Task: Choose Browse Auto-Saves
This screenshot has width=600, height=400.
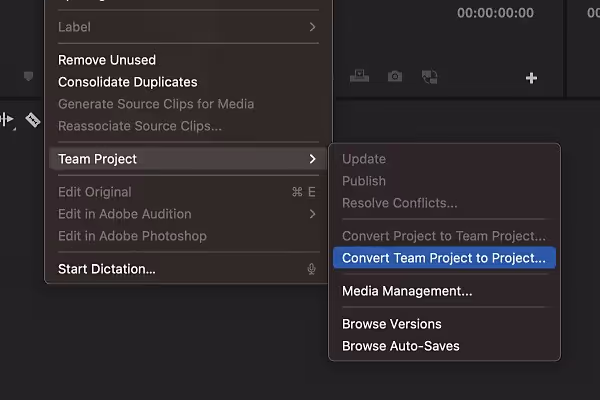Action: click(401, 346)
